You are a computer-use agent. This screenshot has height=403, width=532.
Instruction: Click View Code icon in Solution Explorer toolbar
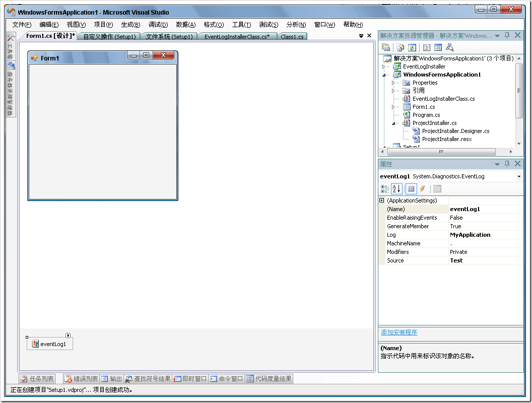click(427, 47)
